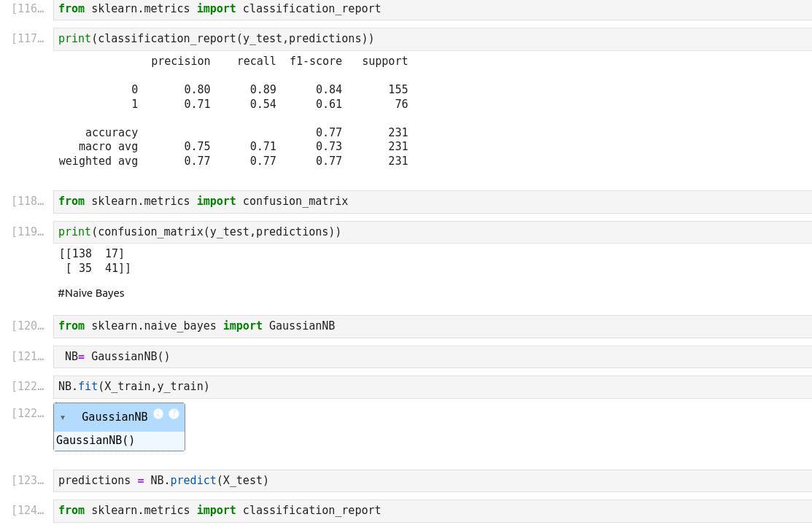This screenshot has height=525, width=812.
Task: Click the cell 123 execution prompt
Action: click(28, 481)
